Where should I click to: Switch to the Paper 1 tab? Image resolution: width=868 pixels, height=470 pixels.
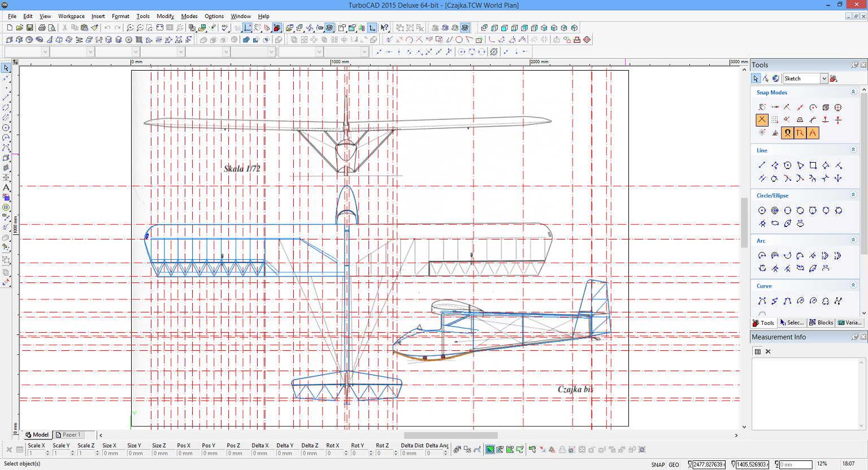pos(68,435)
